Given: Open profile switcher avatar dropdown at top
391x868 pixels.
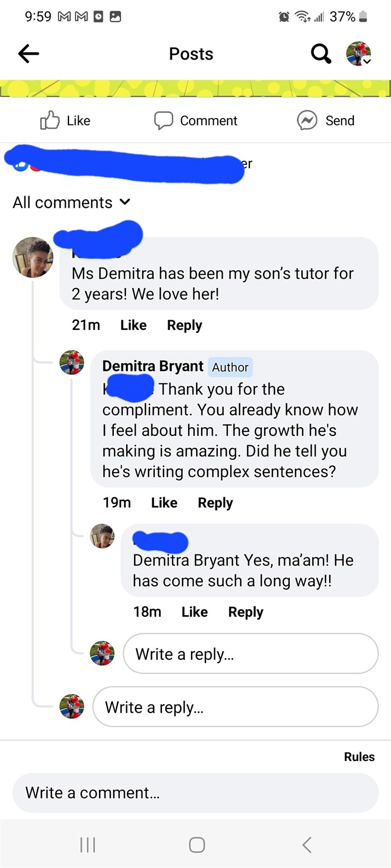Looking at the screenshot, I should point(359,54).
